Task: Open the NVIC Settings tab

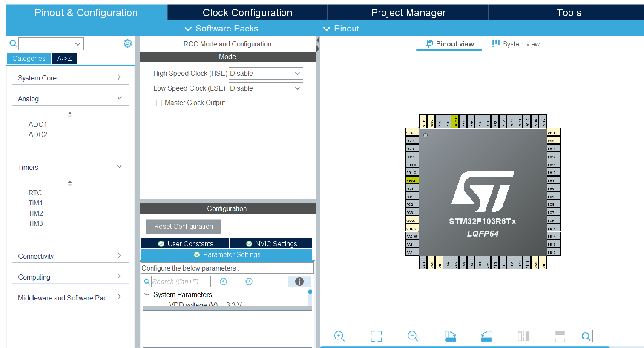Action: tap(271, 244)
